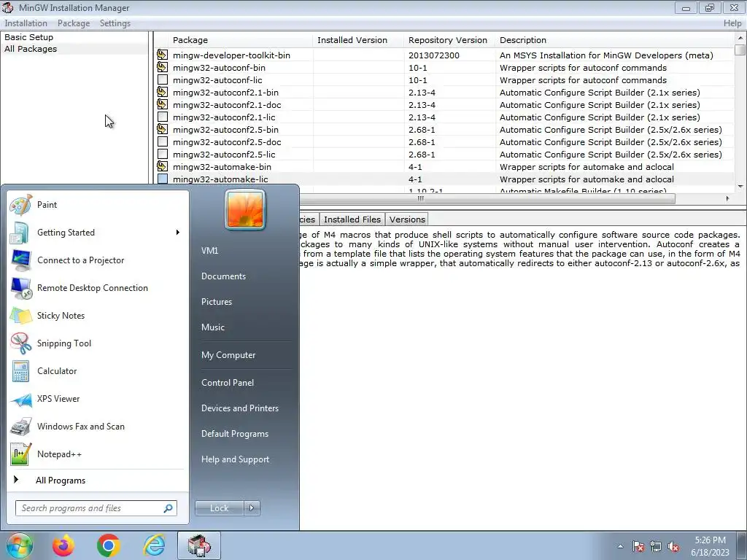Viewport: 747px width, 560px height.
Task: Open Internet Explorer from the taskbar
Action: point(154,545)
